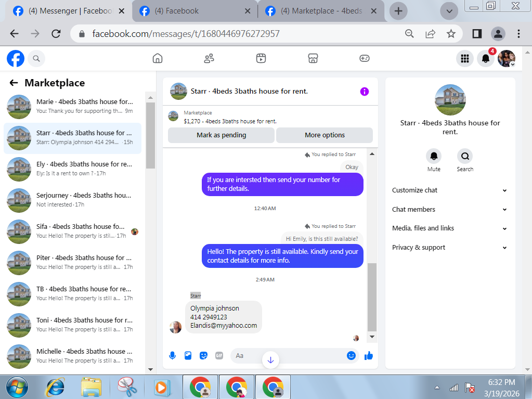
Task: Click the conversation list scrollbar thumb
Action: point(150,135)
